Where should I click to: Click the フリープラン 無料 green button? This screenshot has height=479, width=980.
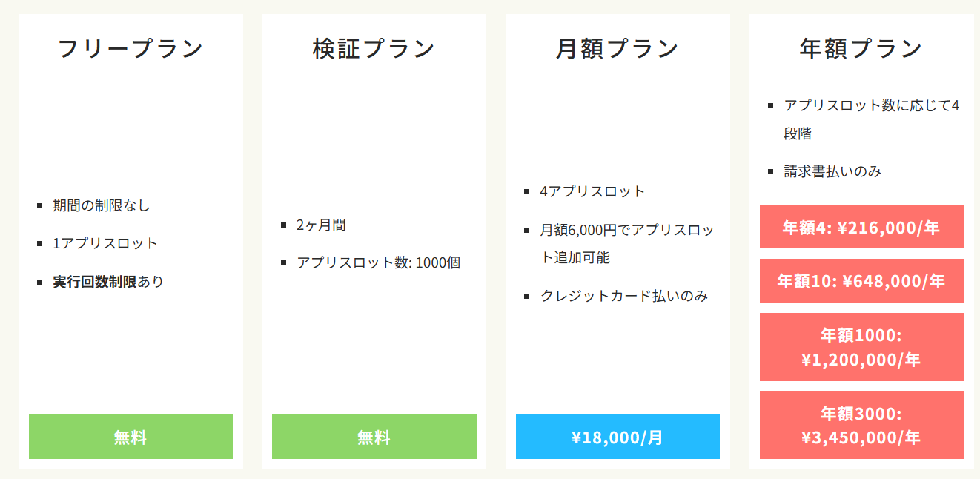coord(130,437)
